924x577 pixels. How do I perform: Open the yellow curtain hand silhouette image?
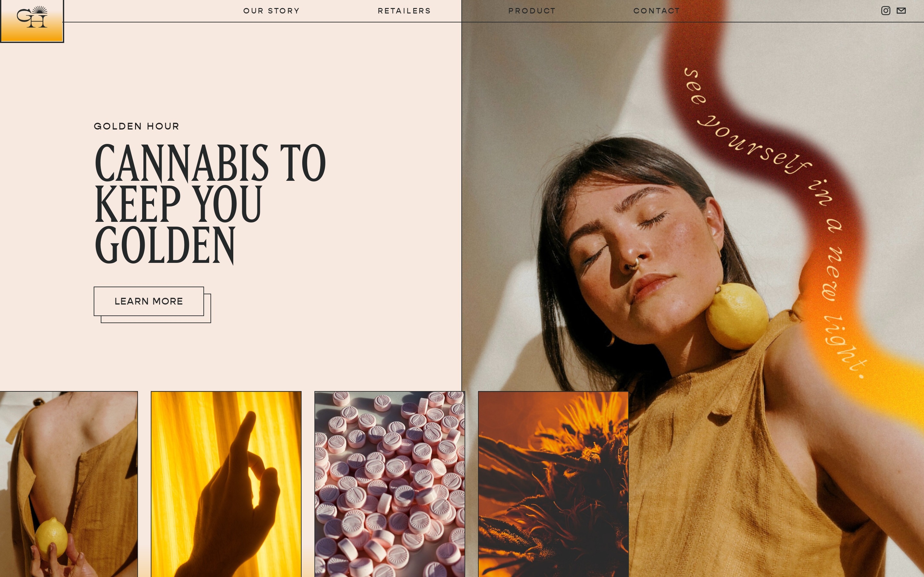pos(226,484)
